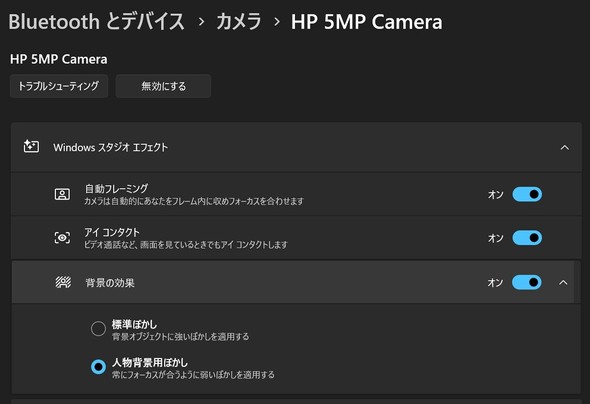Collapse the 背景の効果 options chevron

(563, 282)
